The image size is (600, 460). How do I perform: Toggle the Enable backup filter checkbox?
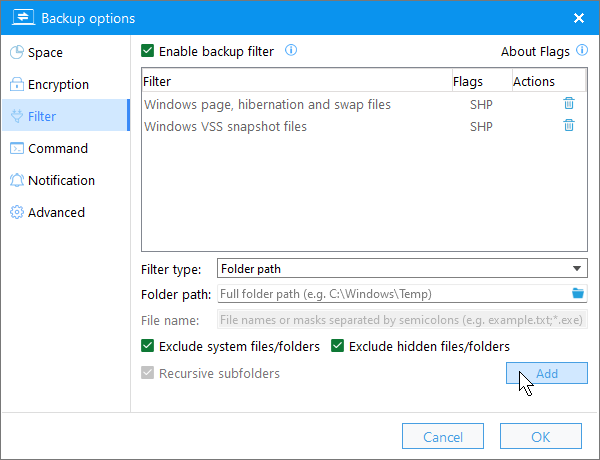point(147,51)
